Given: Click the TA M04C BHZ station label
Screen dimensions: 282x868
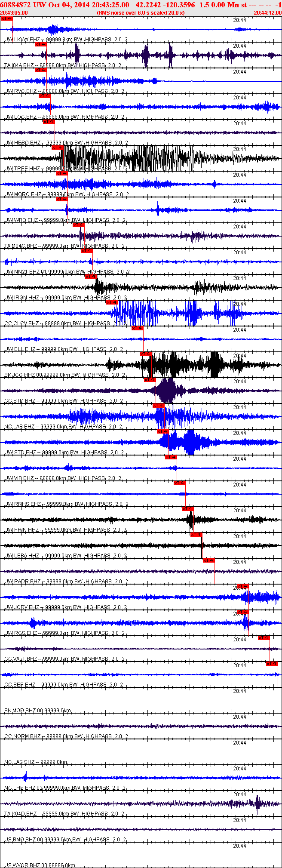Looking at the screenshot, I should click(64, 246).
